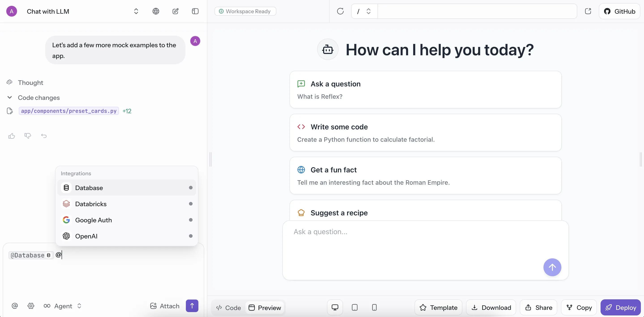Click the refresh preview icon
This screenshot has width=644, height=317.
click(340, 11)
